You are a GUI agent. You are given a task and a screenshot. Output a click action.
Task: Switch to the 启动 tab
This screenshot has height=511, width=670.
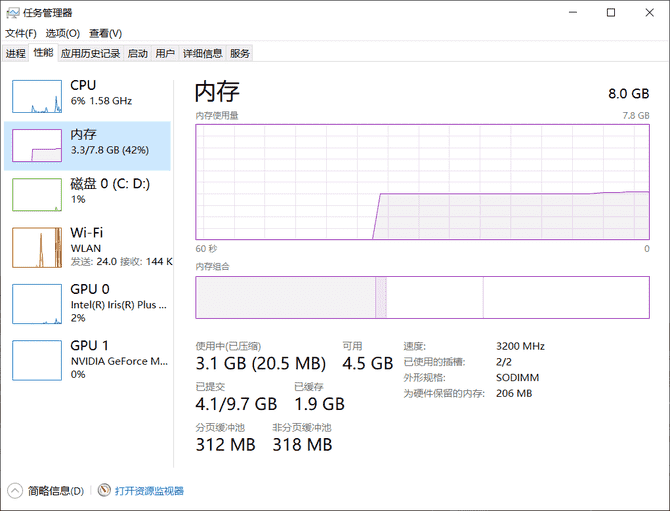(x=138, y=53)
